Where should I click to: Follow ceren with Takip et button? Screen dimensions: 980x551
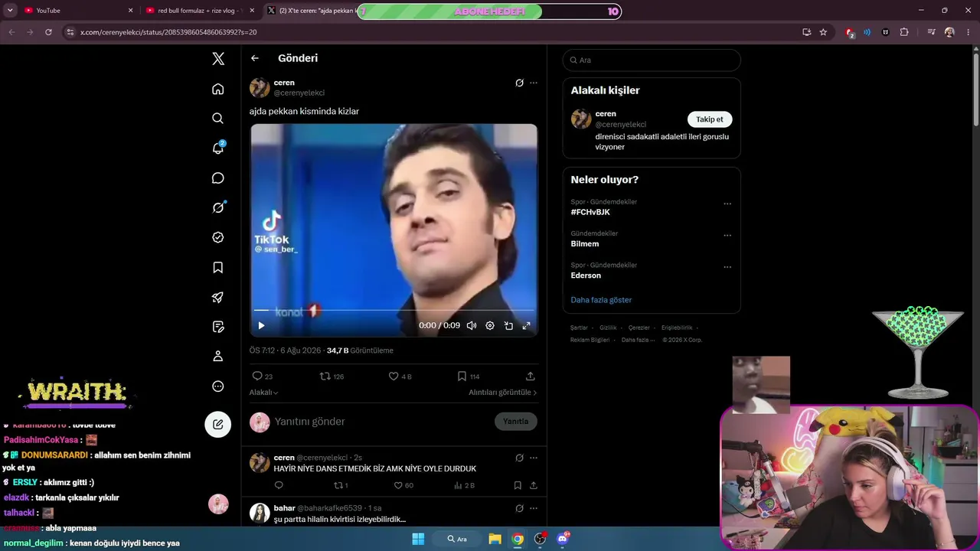[x=710, y=119]
